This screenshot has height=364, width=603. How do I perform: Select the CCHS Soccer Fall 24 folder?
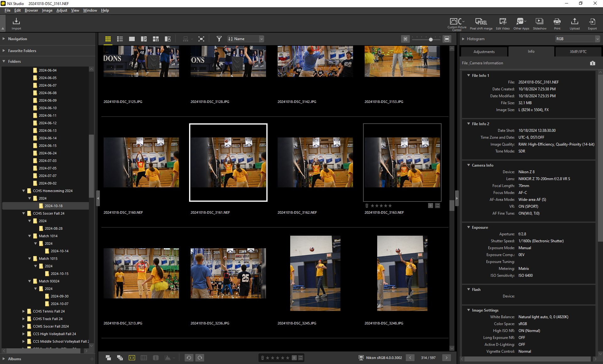pos(48,213)
